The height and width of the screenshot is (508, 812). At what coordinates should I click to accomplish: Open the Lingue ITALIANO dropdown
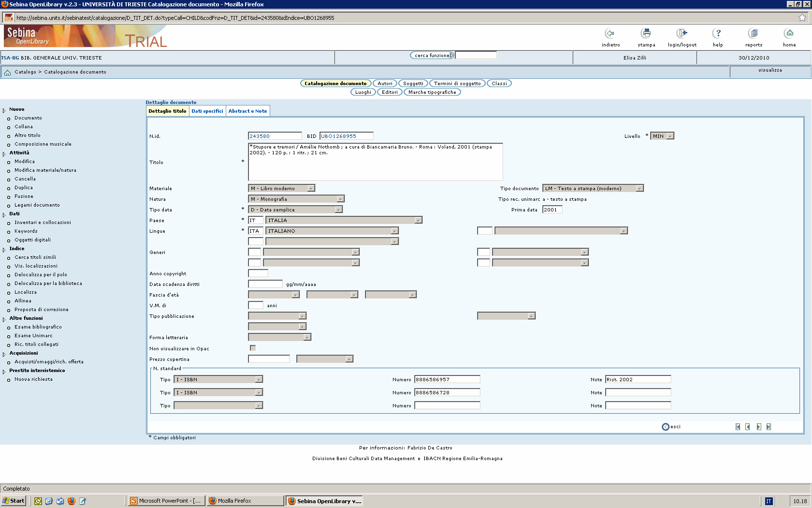pyautogui.click(x=332, y=231)
